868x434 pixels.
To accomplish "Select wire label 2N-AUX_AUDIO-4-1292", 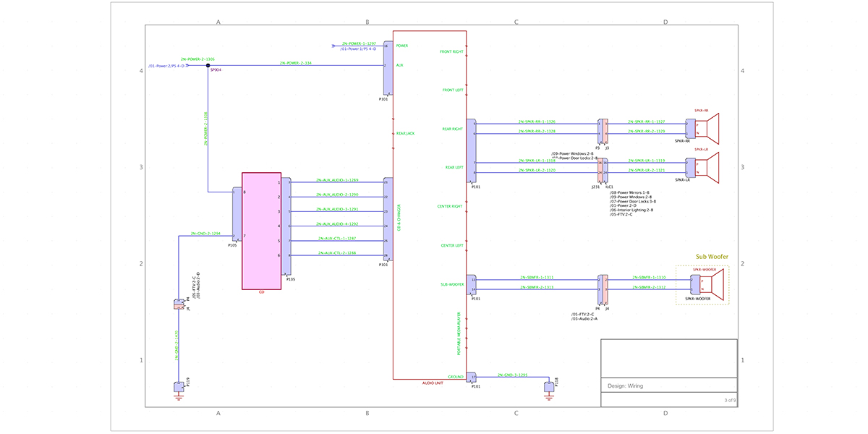I will pos(337,224).
